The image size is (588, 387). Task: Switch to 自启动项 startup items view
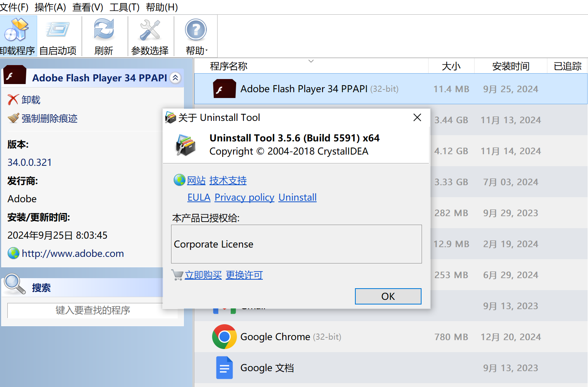click(x=58, y=30)
